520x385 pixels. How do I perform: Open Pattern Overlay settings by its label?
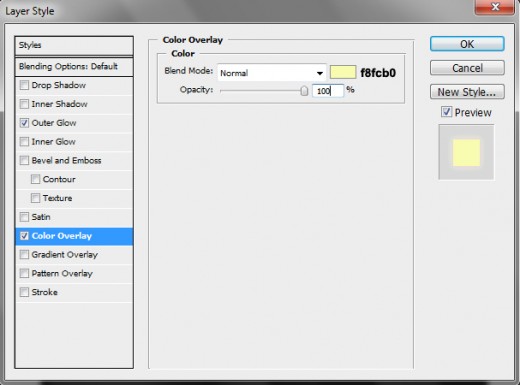pos(62,273)
